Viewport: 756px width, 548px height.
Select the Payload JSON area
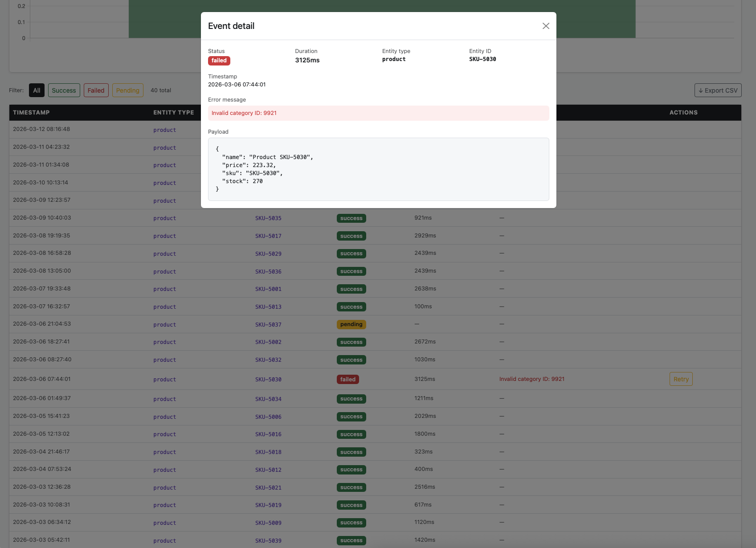[x=378, y=169]
